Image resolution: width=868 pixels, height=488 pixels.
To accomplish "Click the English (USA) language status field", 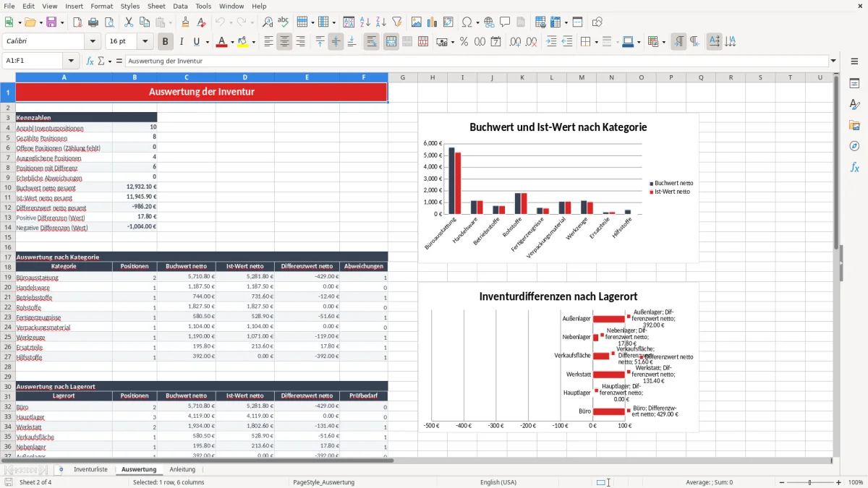I will coord(498,482).
